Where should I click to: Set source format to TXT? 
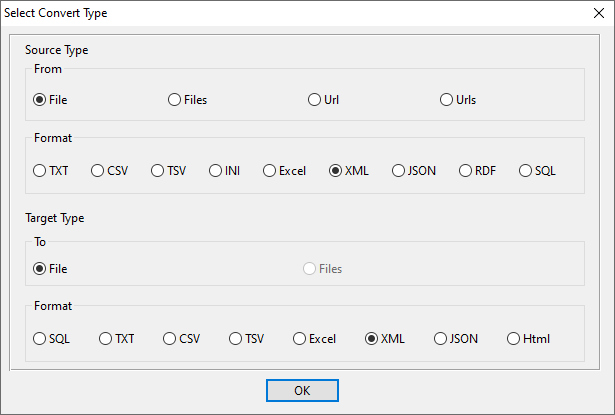[x=40, y=171]
